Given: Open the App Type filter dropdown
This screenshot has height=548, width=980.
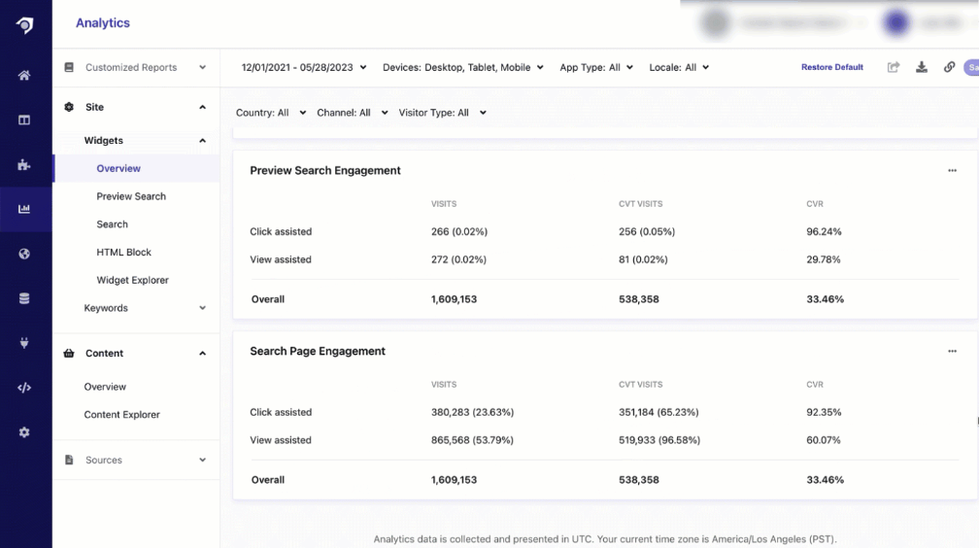Looking at the screenshot, I should tap(596, 67).
